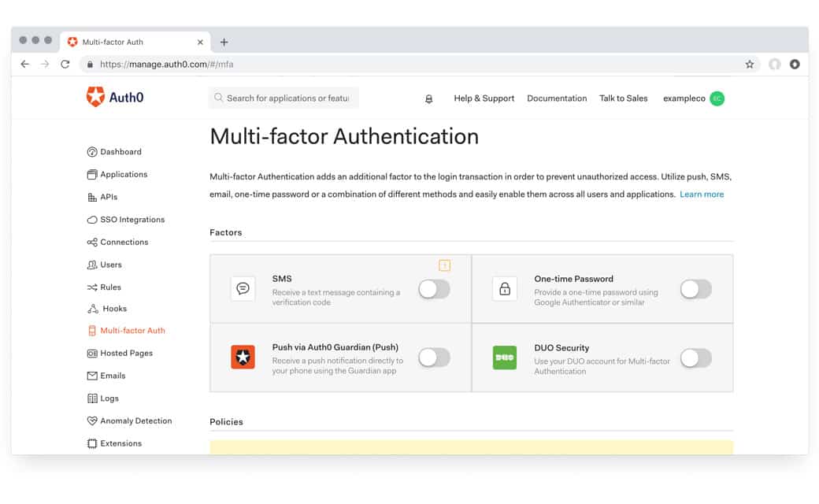Screen dimensions: 819x504
Task: Click the application search field
Action: click(x=283, y=98)
